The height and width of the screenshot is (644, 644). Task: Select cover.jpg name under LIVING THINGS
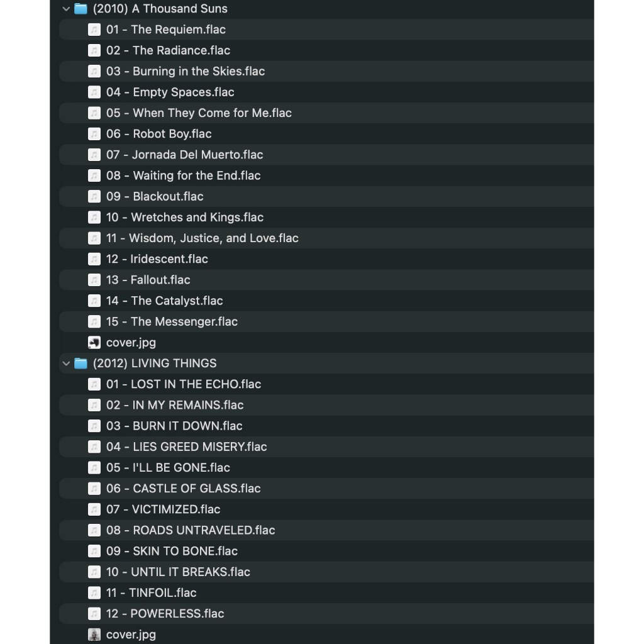tap(131, 635)
